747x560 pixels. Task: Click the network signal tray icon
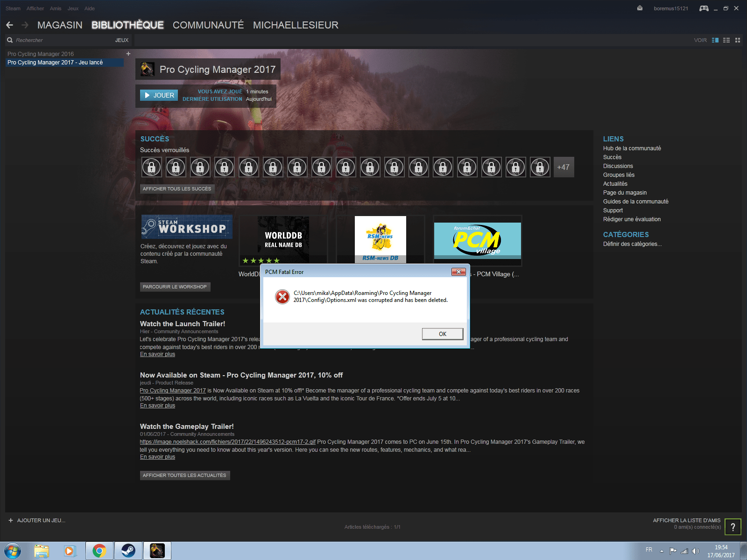684,551
